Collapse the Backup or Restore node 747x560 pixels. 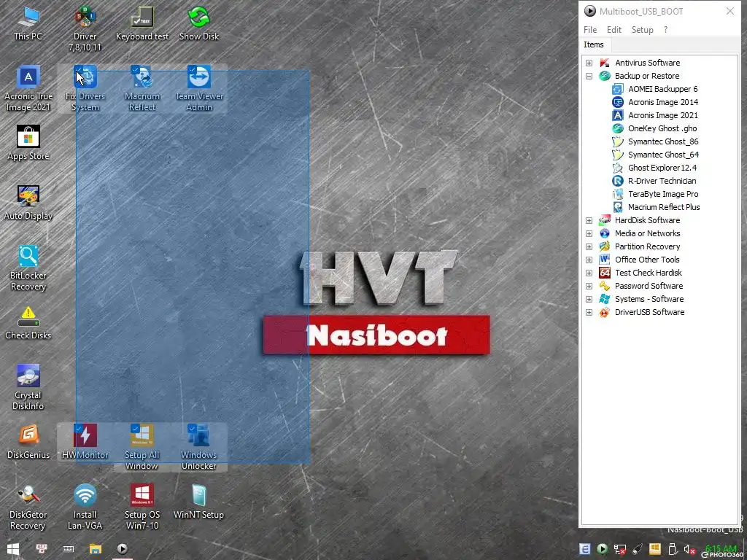[589, 76]
